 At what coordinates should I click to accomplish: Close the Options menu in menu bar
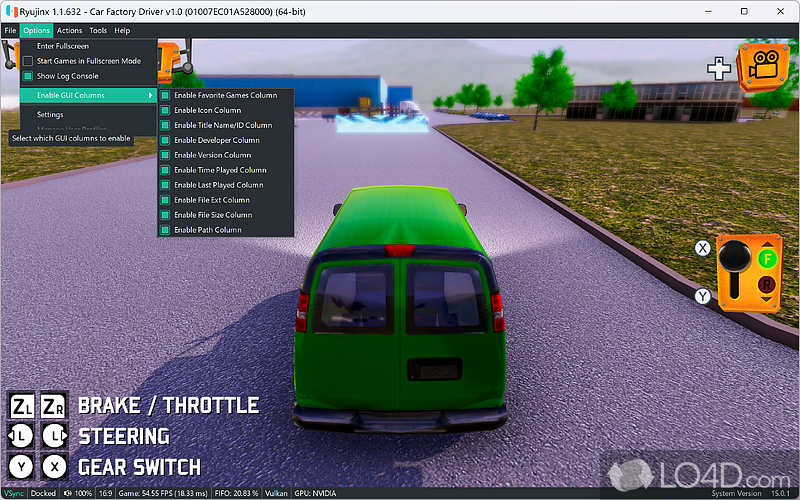tap(36, 31)
